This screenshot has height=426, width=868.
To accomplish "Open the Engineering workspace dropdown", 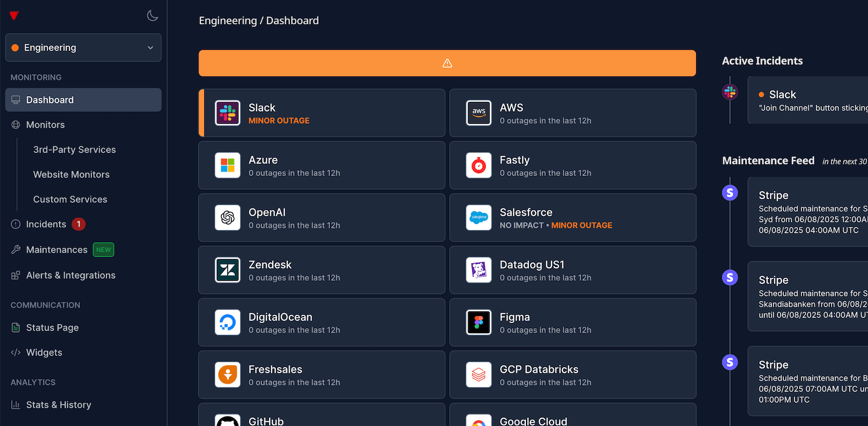I will (83, 47).
